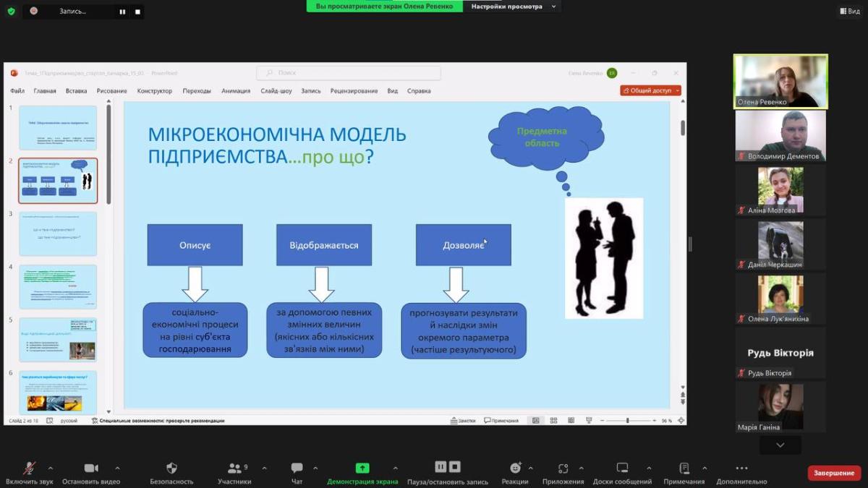Click the green Share Screen icon

pos(362,468)
